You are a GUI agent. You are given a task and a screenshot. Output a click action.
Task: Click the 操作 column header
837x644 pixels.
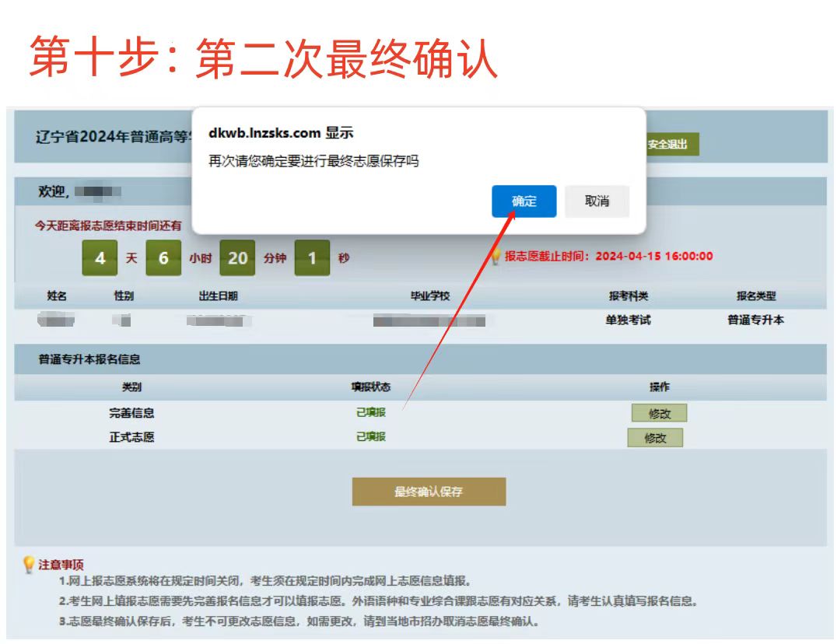click(659, 387)
